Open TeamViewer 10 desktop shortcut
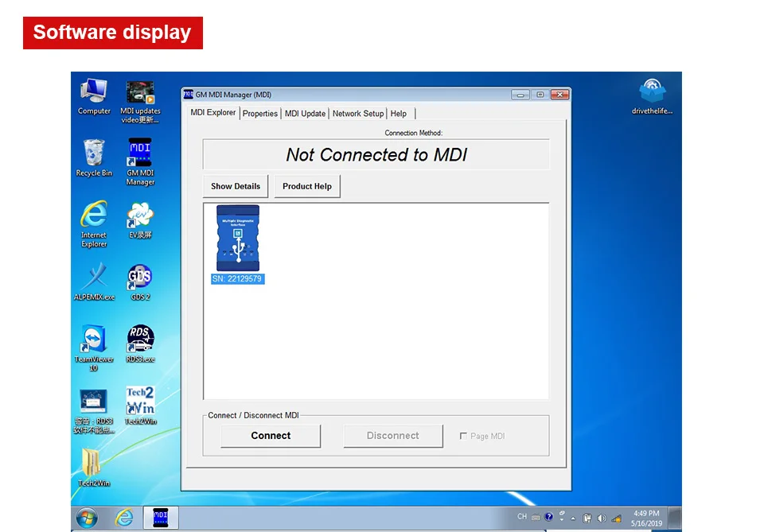The width and height of the screenshot is (764, 532). click(x=94, y=348)
